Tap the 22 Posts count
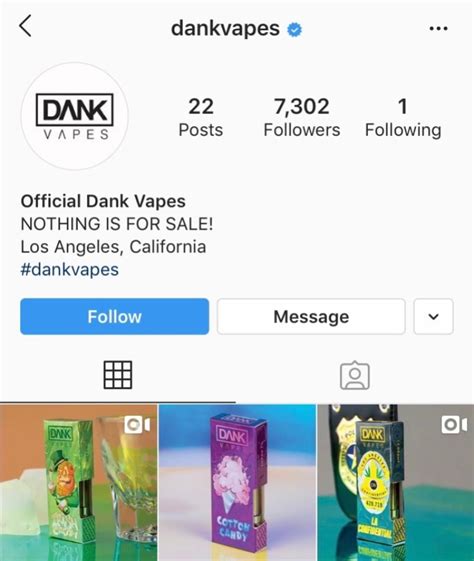The width and height of the screenshot is (474, 561). pyautogui.click(x=201, y=117)
